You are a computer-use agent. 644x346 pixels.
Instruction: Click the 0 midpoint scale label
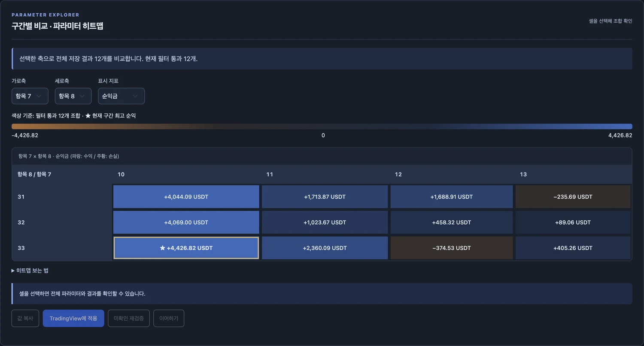323,135
